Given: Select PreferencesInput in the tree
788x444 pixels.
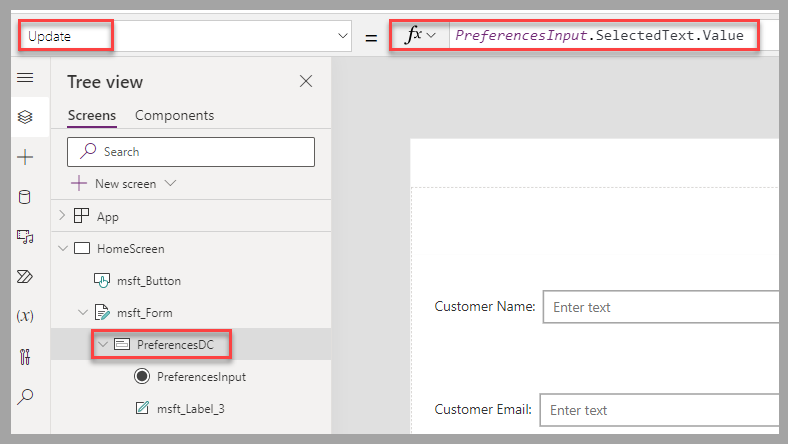Looking at the screenshot, I should point(202,377).
